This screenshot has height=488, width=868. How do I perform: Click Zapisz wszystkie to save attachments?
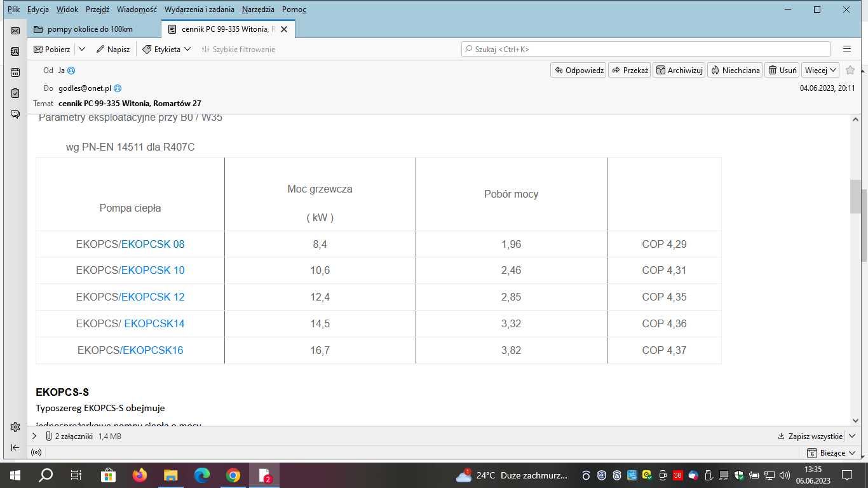point(810,437)
